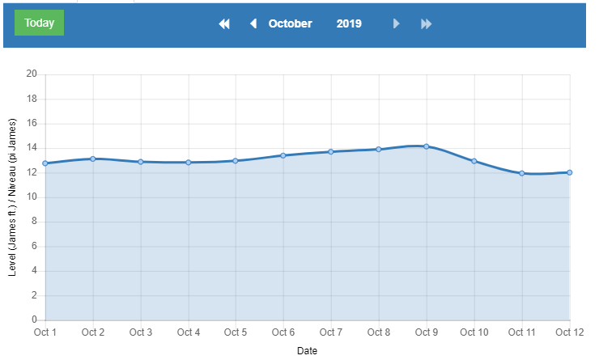This screenshot has width=599, height=364.
Task: Click the Date x-axis title
Action: [307, 351]
